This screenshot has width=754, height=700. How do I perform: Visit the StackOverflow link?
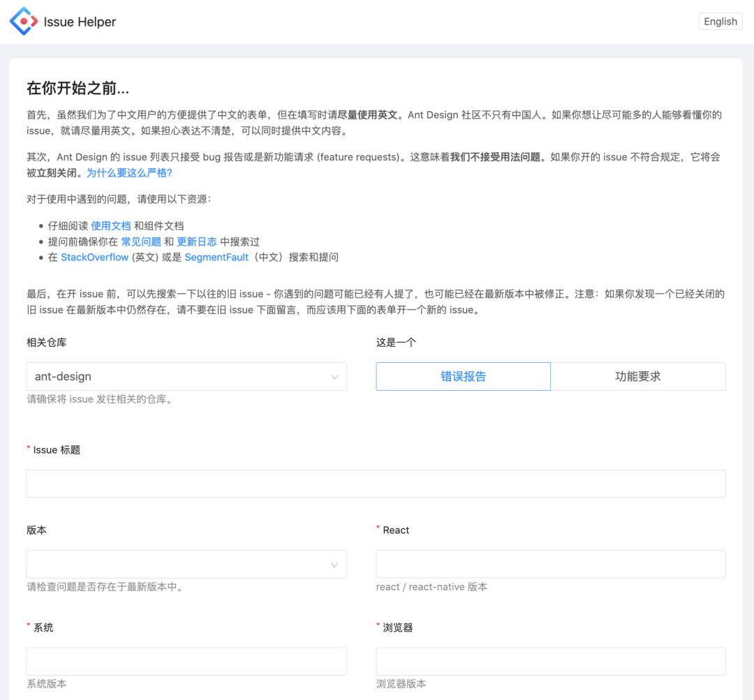(x=95, y=257)
